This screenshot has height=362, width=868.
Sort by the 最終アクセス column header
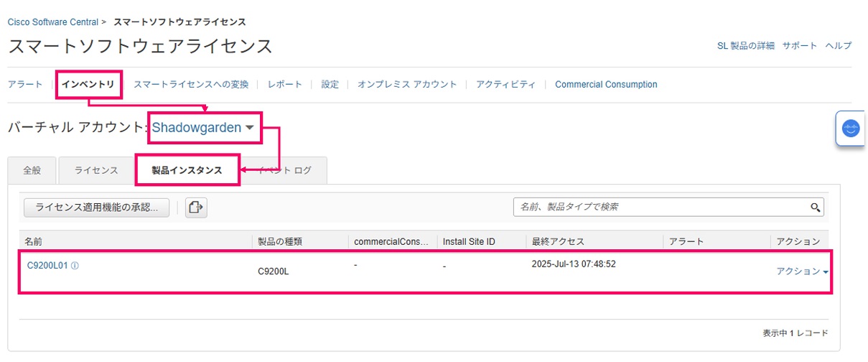[x=558, y=241]
